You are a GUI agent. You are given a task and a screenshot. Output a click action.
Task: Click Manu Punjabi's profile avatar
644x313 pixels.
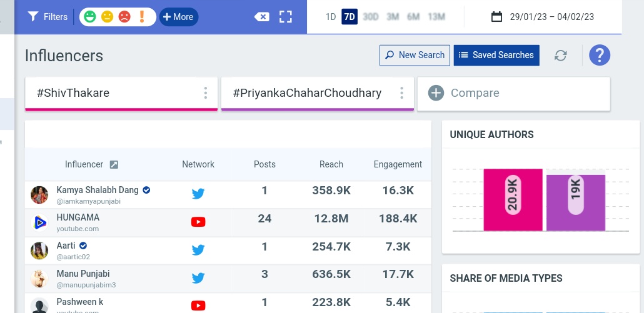coord(39,279)
